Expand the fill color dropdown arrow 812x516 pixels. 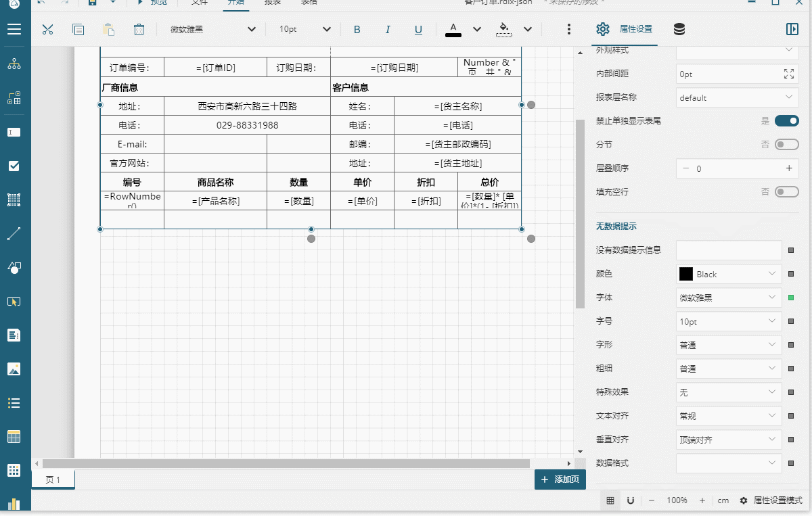(528, 29)
